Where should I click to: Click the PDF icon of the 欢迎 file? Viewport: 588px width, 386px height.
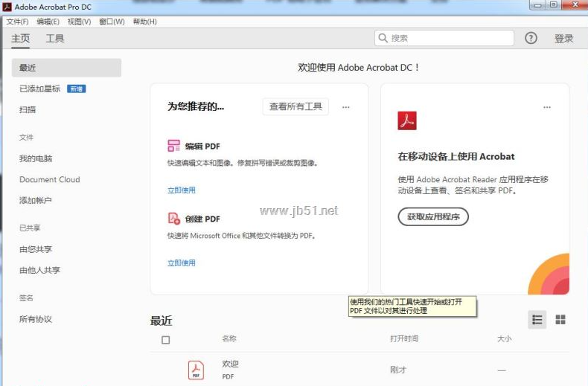[x=196, y=370]
